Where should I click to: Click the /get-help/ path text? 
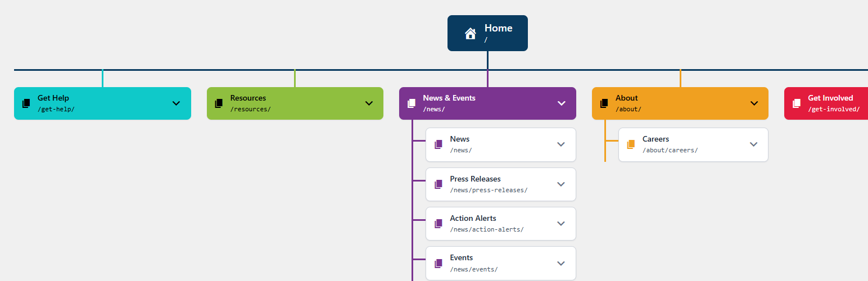[x=56, y=109]
